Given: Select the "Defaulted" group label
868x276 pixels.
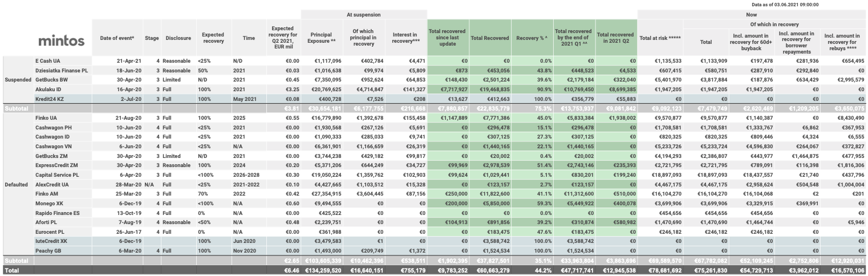Looking at the screenshot, I should tap(16, 185).
